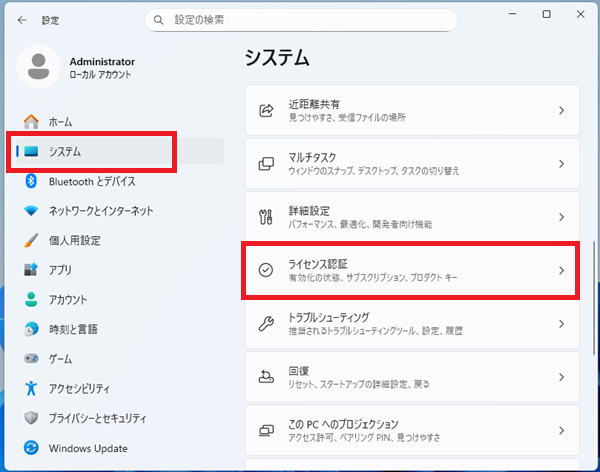Open アプリ settings in sidebar
600x472 pixels.
click(59, 269)
